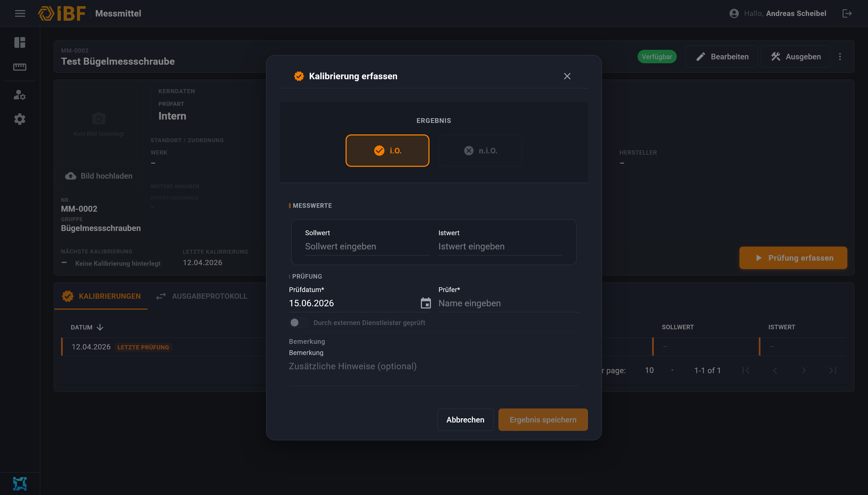
Task: Select the n.i.O. result option
Action: point(480,151)
